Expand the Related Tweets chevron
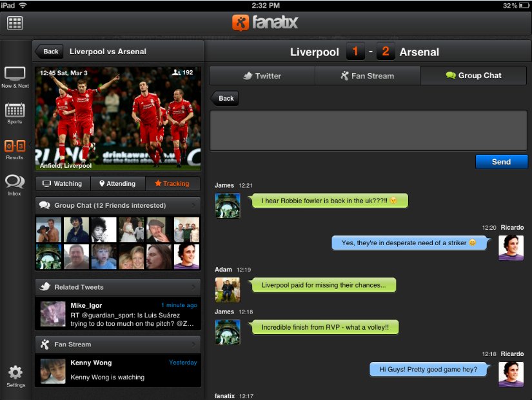Image resolution: width=532 pixels, height=400 pixels. [193, 287]
